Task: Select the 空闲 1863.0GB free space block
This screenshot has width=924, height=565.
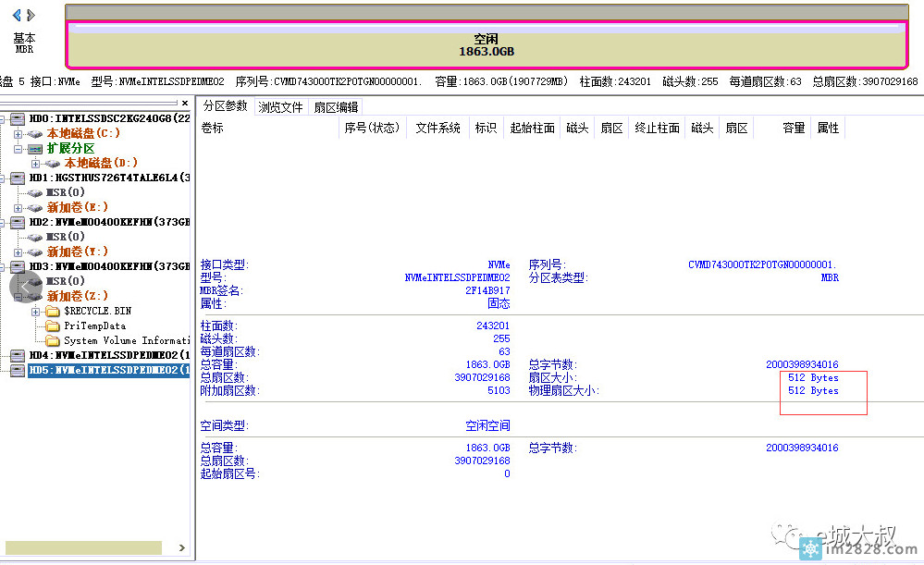Action: click(x=486, y=44)
